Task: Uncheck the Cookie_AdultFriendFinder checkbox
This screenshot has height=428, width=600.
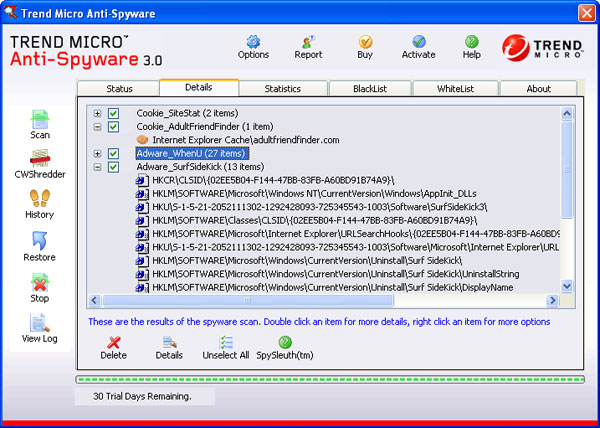Action: 113,127
